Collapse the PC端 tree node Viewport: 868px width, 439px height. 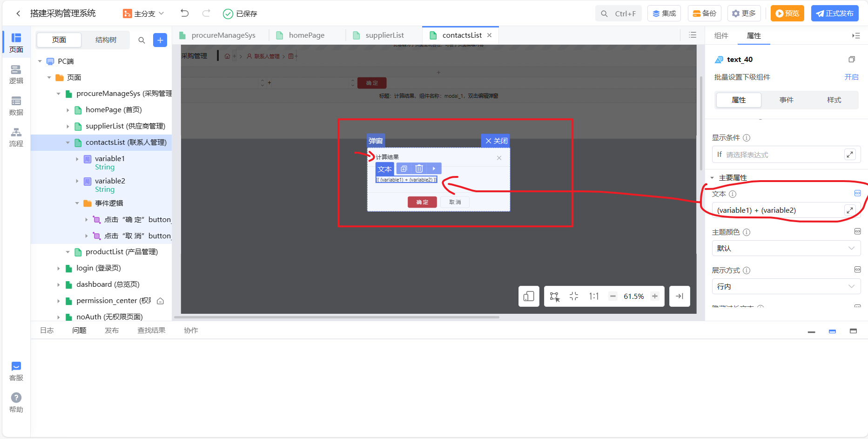[x=40, y=61]
